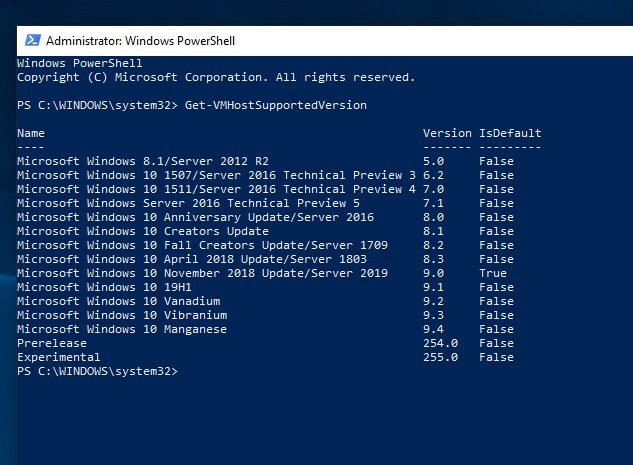This screenshot has height=465, width=633.
Task: Click version value '8.0'
Action: point(433,217)
